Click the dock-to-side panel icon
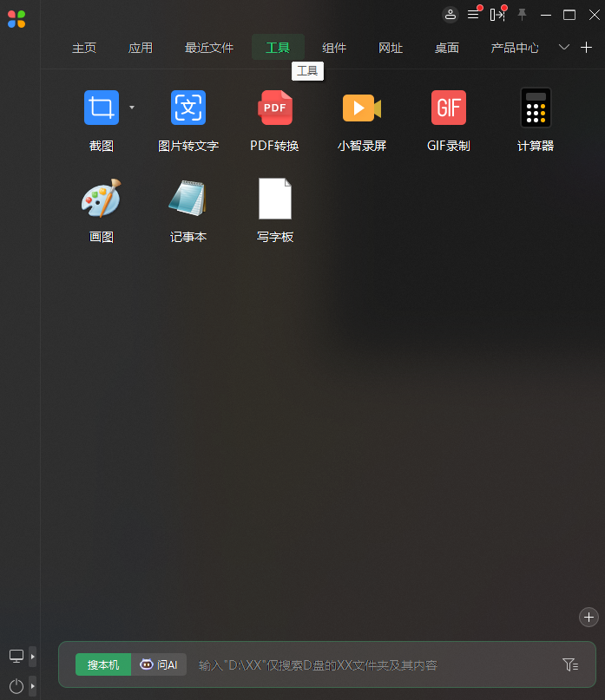The width and height of the screenshot is (605, 700). pyautogui.click(x=497, y=15)
